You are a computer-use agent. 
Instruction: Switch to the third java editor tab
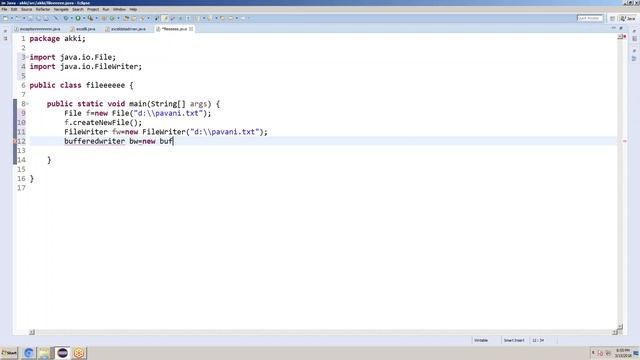point(125,29)
